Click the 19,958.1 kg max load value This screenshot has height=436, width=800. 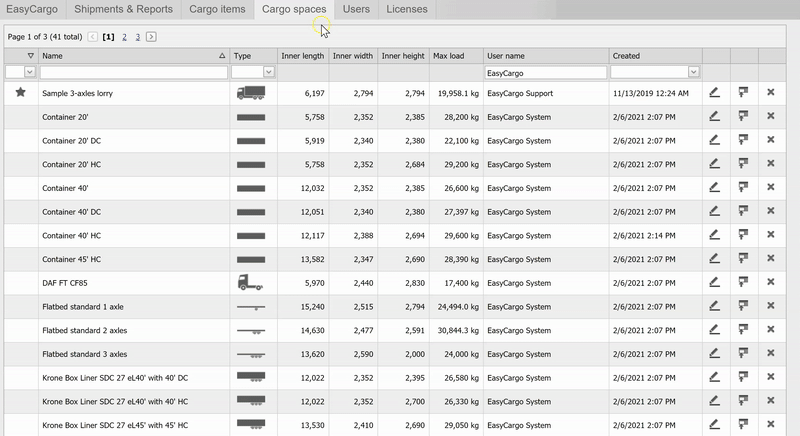tap(458, 93)
